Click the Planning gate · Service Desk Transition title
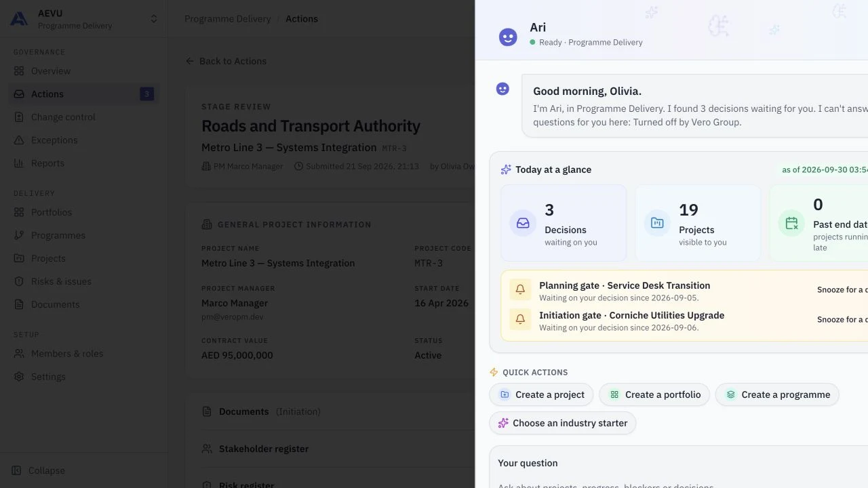This screenshot has height=488, width=868. 625,285
